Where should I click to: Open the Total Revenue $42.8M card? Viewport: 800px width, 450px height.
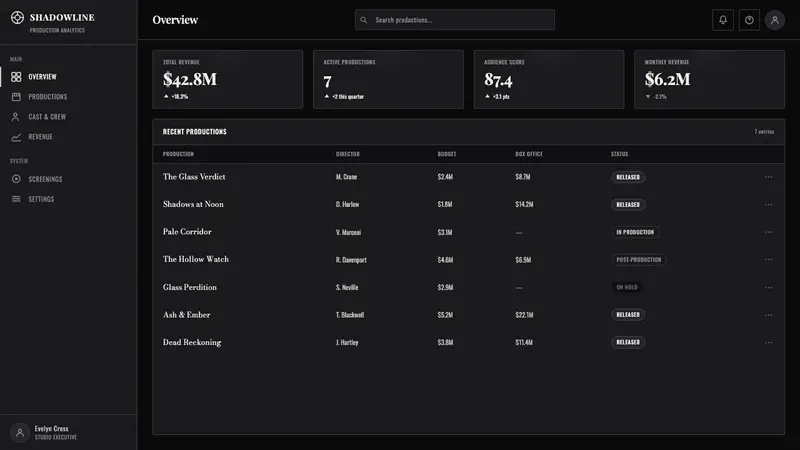click(228, 79)
